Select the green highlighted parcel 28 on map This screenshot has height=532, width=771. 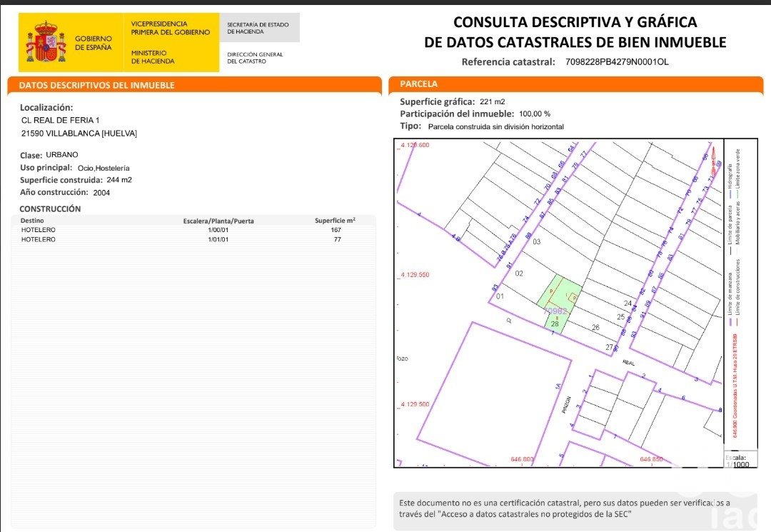(x=558, y=303)
